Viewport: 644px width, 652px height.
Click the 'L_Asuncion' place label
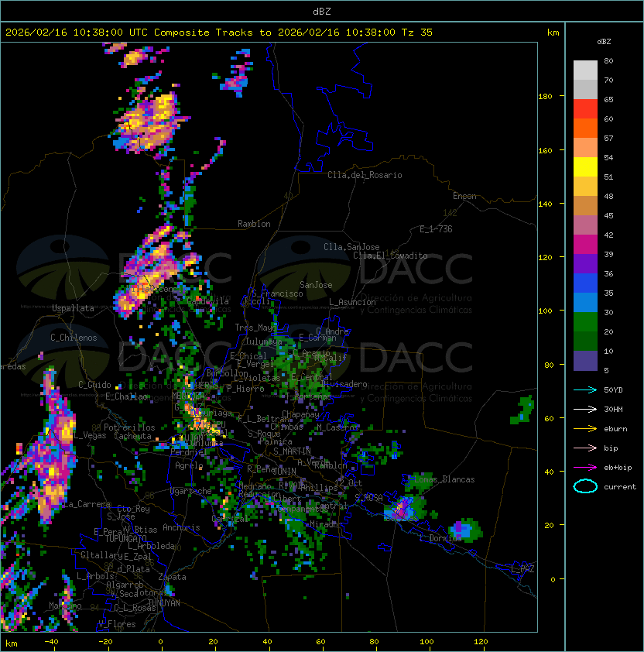coord(352,302)
